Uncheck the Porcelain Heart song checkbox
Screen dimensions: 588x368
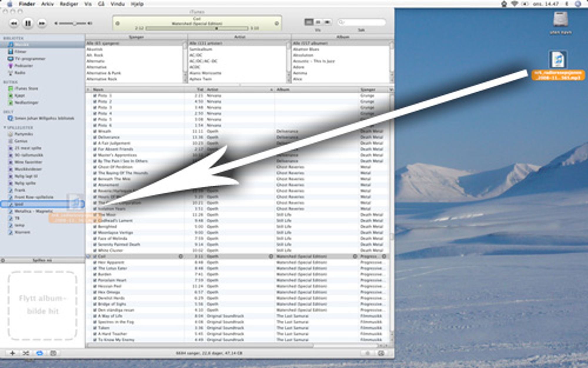(95, 280)
